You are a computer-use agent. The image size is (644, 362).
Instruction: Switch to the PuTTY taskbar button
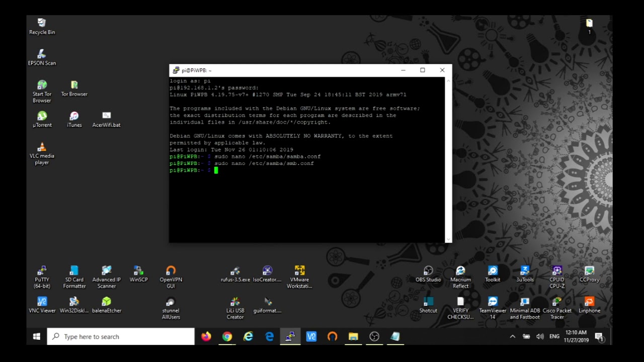coord(290,336)
